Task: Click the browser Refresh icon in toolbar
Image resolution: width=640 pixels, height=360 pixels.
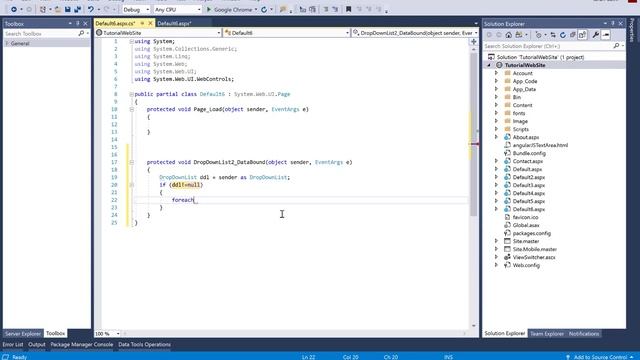Action: pyautogui.click(x=264, y=9)
